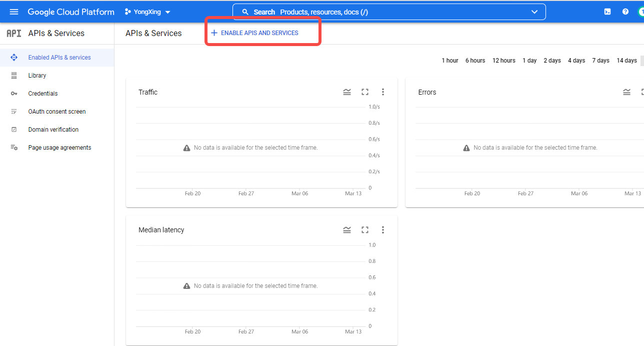Open Enabled APIs & services in the sidebar

57,58
